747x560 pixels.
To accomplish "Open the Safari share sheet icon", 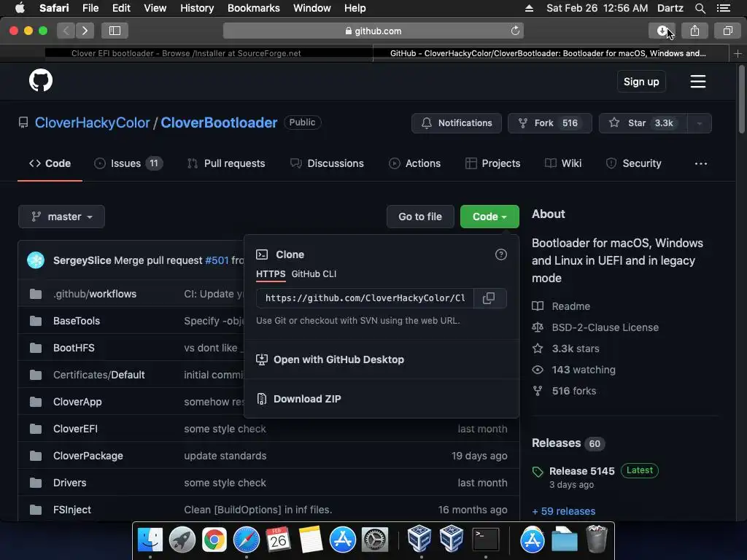I will [694, 31].
